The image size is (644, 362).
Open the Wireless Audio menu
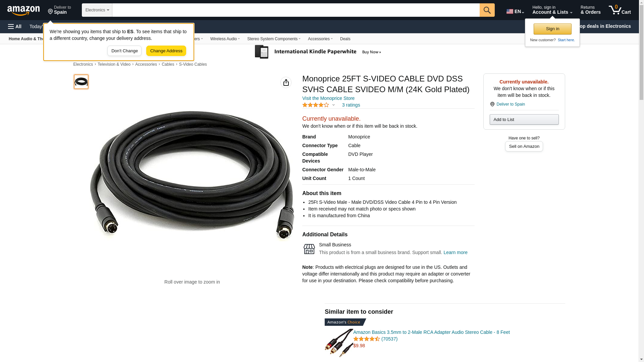coord(225,39)
